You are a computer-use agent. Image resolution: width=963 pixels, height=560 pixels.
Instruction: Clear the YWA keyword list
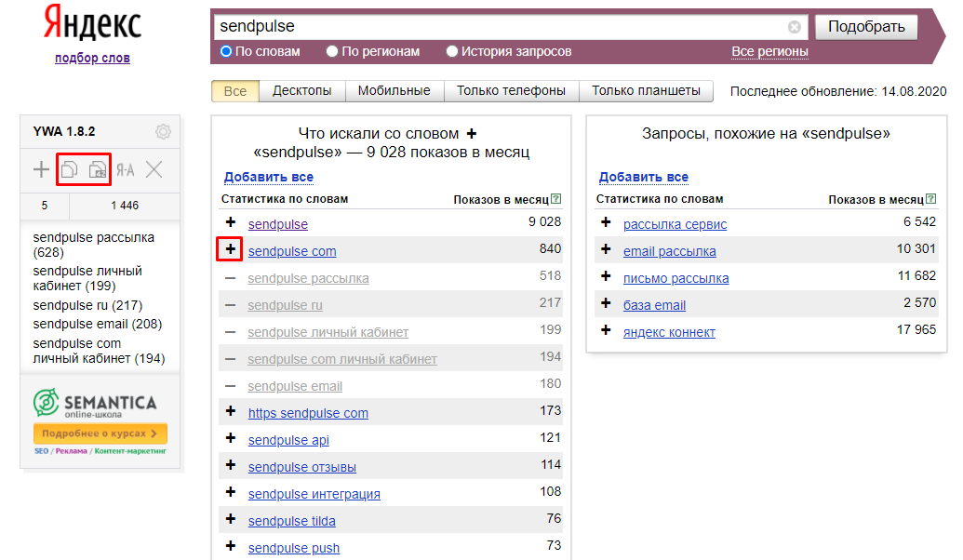tap(154, 169)
